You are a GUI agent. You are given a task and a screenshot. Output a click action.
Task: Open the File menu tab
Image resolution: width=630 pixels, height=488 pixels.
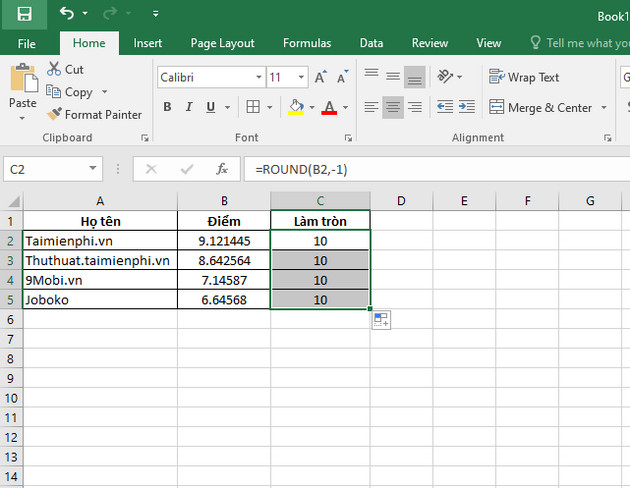[x=27, y=43]
